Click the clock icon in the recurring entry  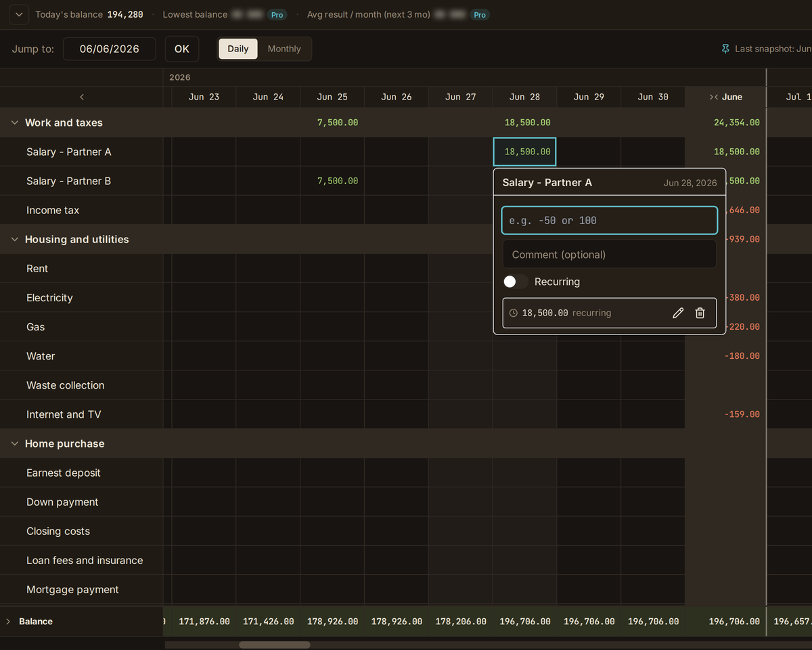point(514,313)
